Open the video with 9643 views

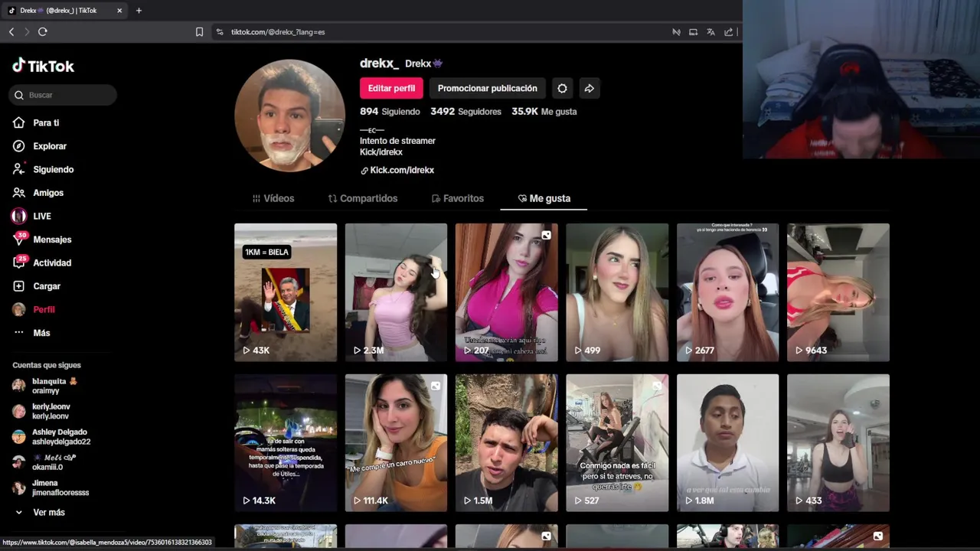(838, 292)
